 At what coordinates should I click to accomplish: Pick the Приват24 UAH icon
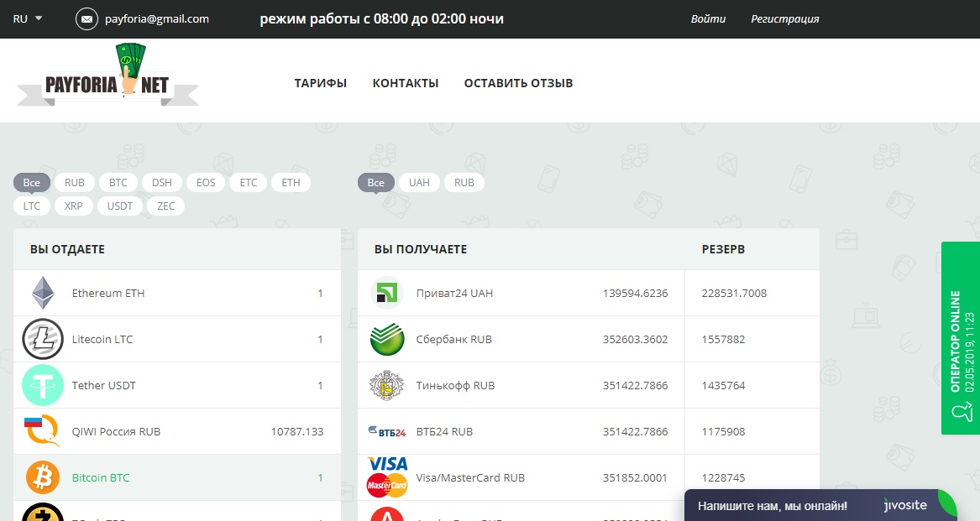coord(387,293)
